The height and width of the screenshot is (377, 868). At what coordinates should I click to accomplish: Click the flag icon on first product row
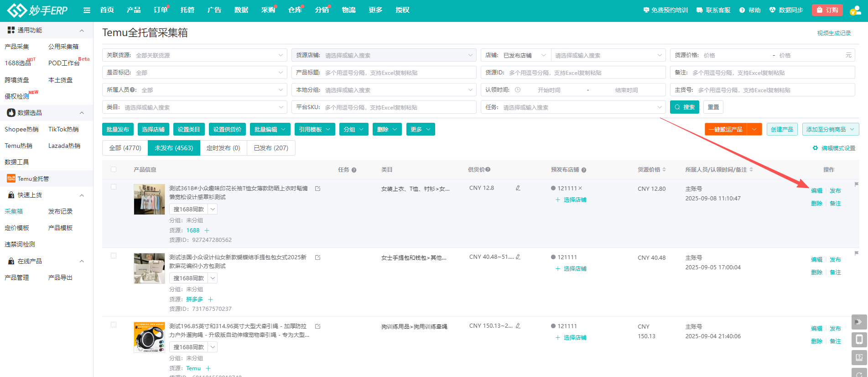(x=856, y=184)
